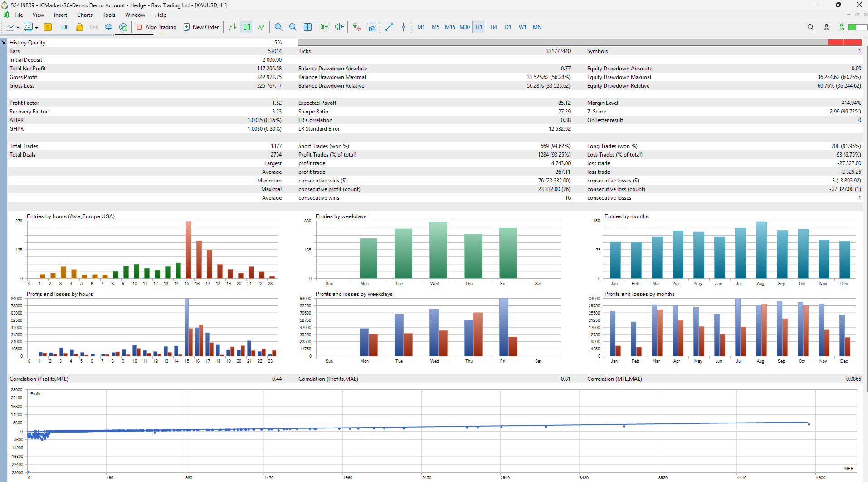Select the H4 timeframe

point(493,27)
